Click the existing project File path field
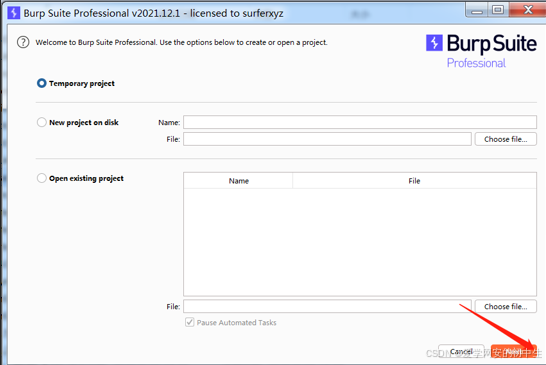 pyautogui.click(x=327, y=306)
